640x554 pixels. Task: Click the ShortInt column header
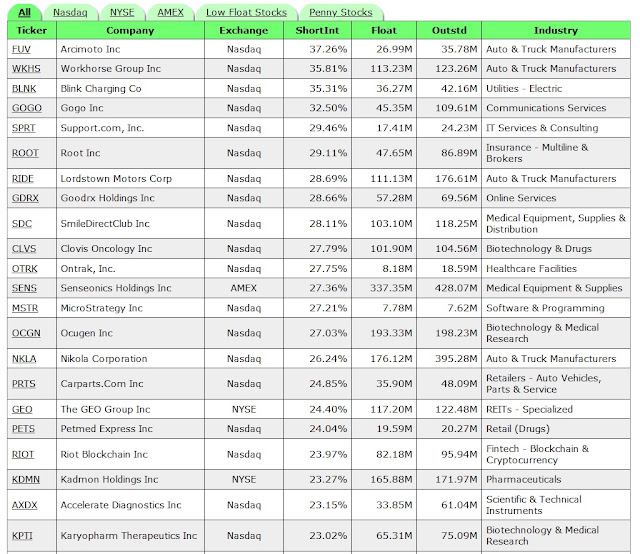point(317,31)
